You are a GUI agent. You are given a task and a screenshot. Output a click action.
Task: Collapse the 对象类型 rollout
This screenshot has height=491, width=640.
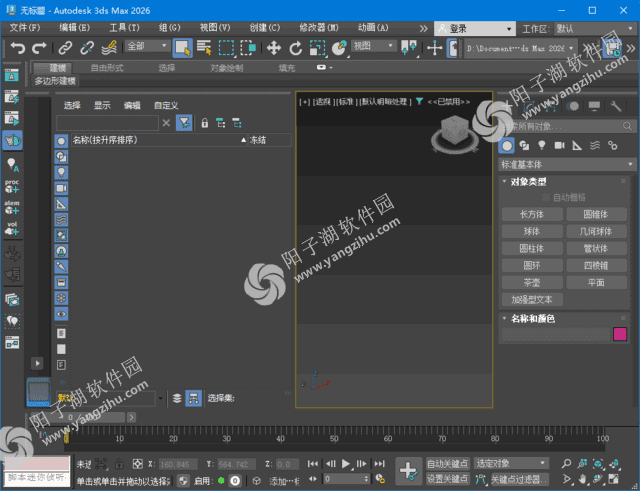coord(528,182)
